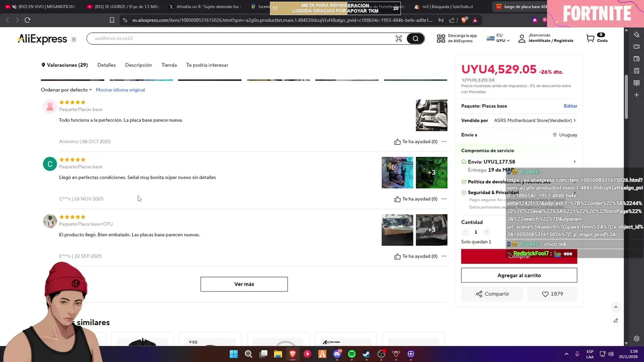Open Discord from the taskbar
Viewport: 644px width, 362px height.
point(337,354)
